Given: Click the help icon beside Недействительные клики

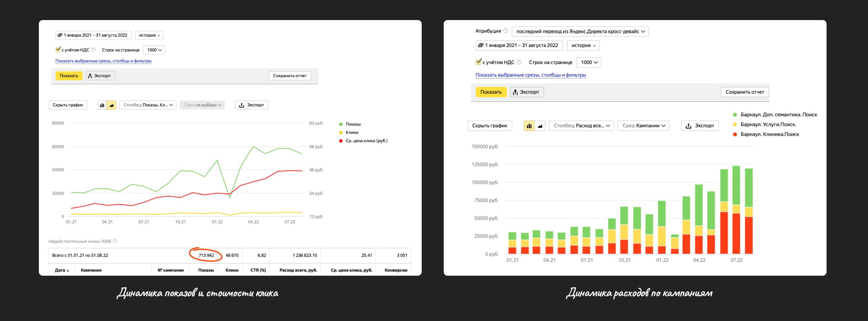Looking at the screenshot, I should [x=115, y=241].
